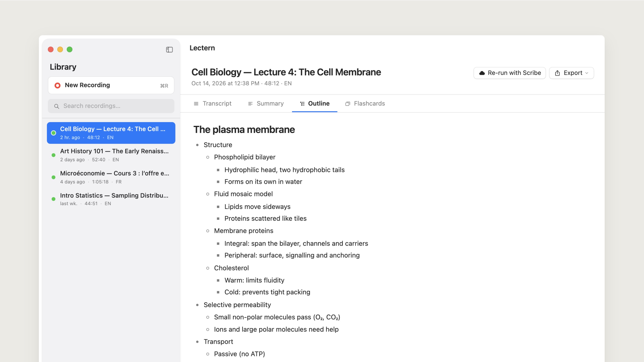Click 'Selective permeability' outline item
The image size is (644, 362).
(237, 305)
